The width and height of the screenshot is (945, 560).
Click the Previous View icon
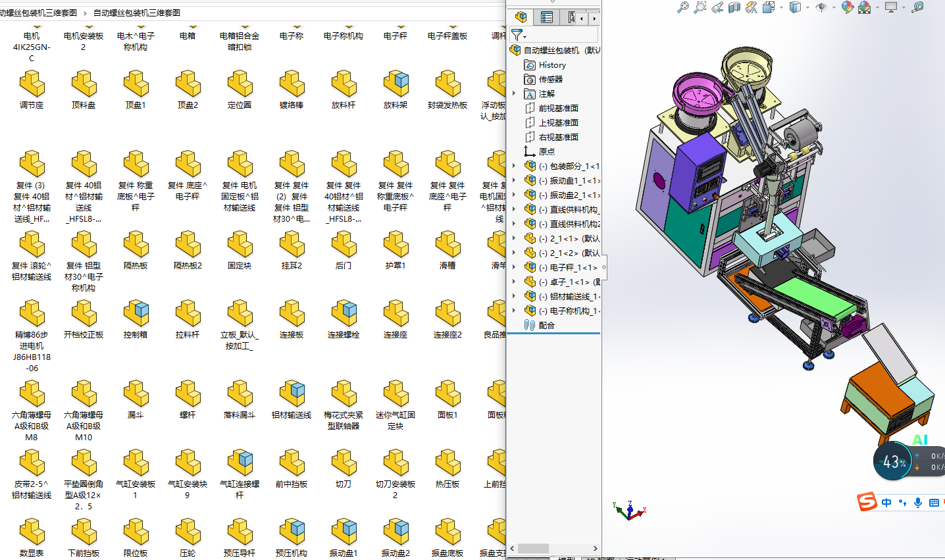pos(717,7)
